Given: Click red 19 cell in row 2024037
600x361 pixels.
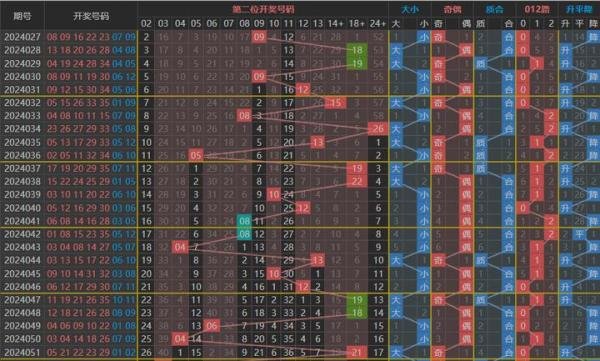Looking at the screenshot, I should click(x=357, y=168).
